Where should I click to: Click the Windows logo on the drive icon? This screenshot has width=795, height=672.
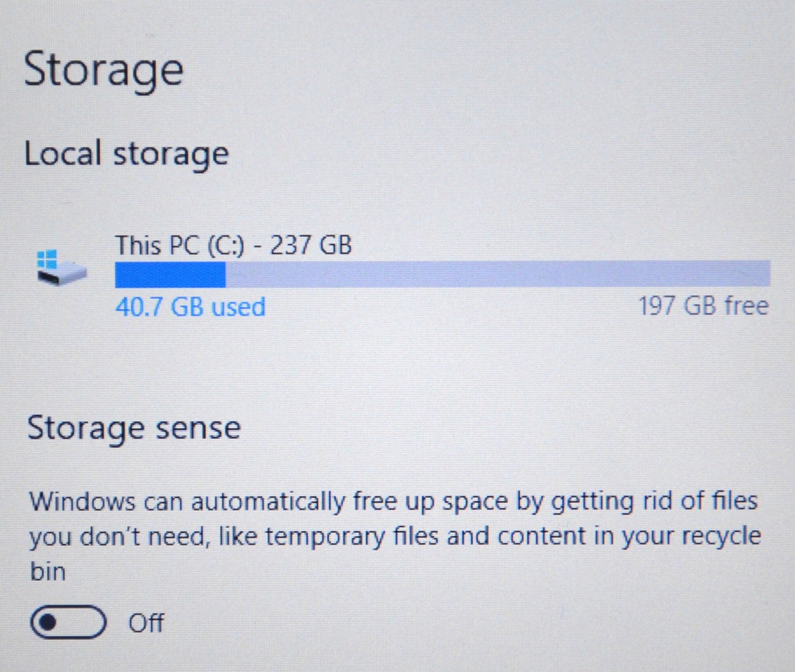click(x=47, y=258)
